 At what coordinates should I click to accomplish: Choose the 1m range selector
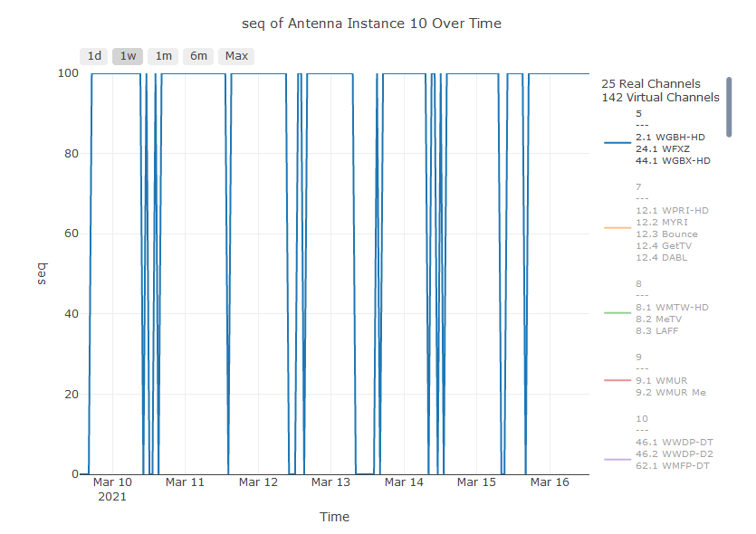tap(163, 56)
